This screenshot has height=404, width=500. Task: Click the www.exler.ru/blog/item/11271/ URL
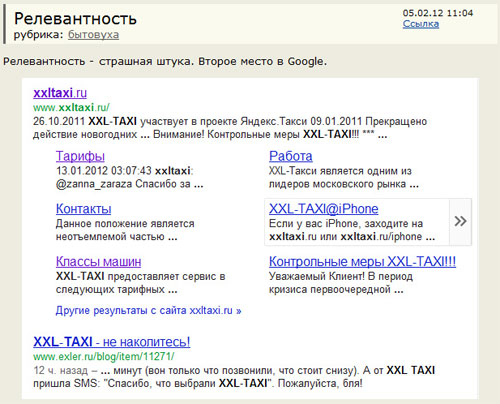[104, 357]
